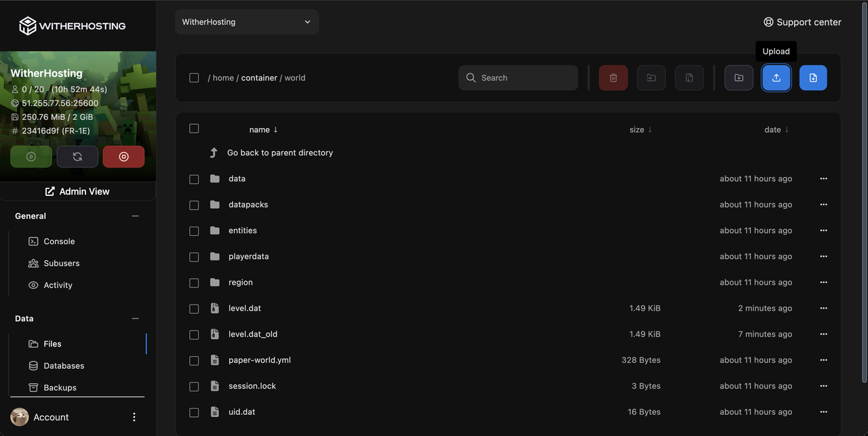Click the server ID 23416d9f (FR-1E)
The height and width of the screenshot is (436, 868).
[56, 131]
